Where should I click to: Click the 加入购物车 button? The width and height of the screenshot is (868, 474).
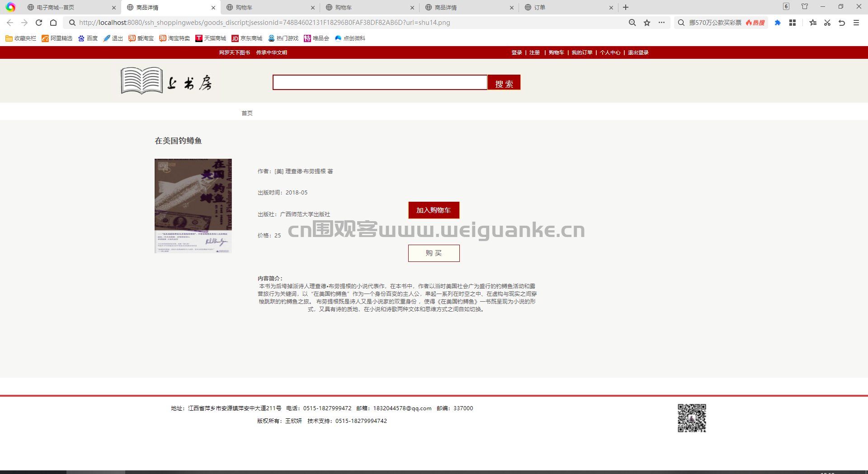434,210
